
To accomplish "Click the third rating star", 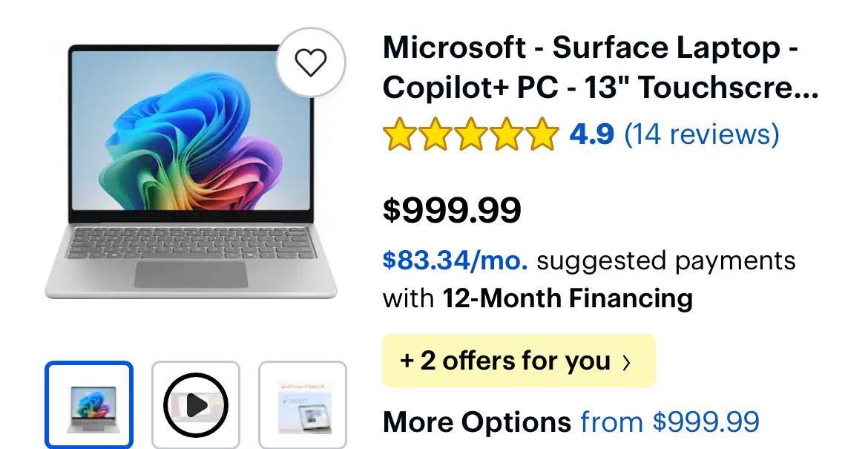I will point(470,135).
